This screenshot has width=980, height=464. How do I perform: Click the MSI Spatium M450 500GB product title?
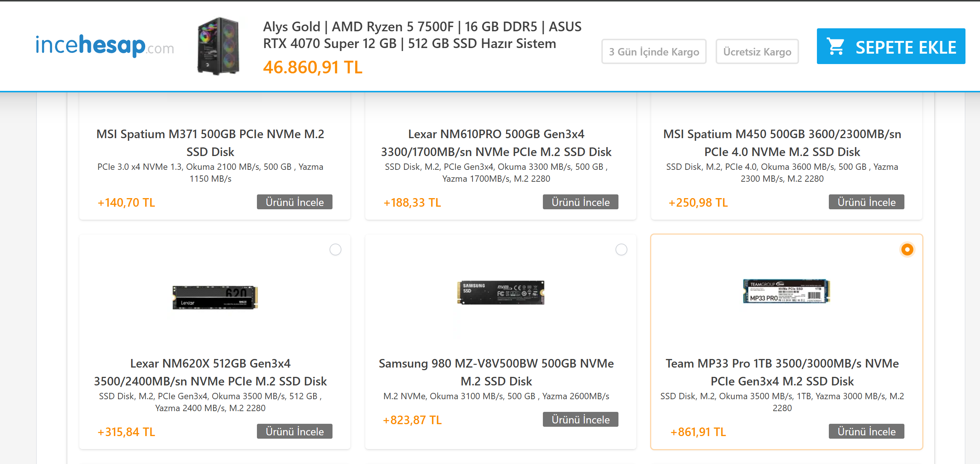(x=782, y=143)
